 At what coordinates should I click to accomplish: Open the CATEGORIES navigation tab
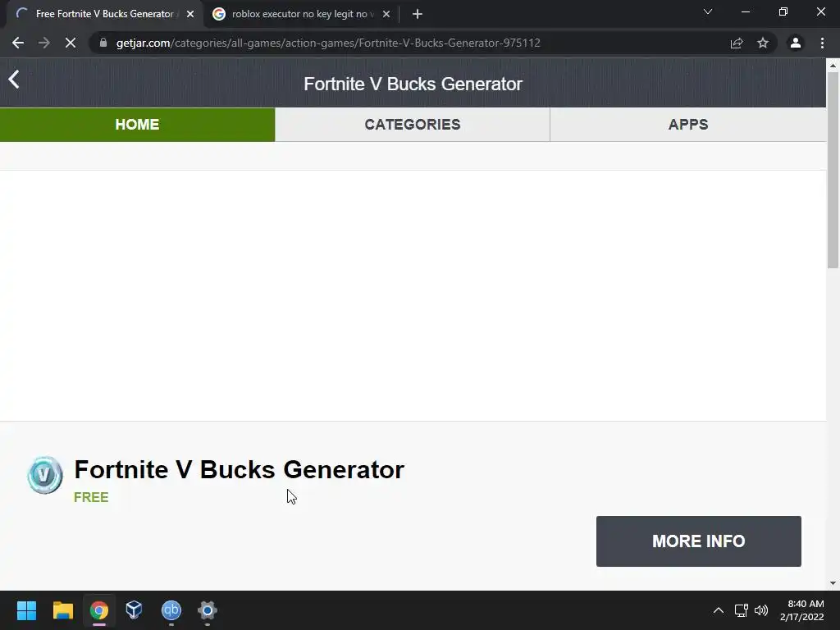pos(413,125)
